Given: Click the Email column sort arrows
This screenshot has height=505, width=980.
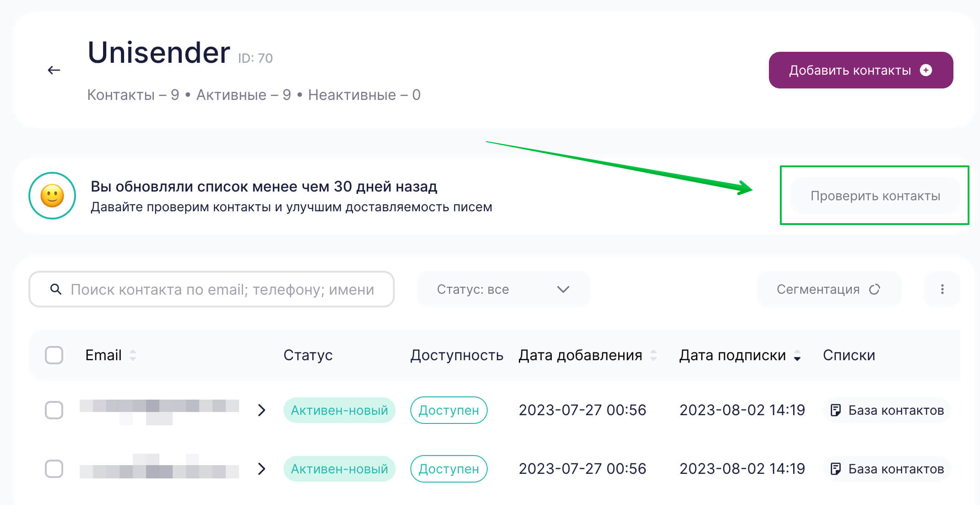Looking at the screenshot, I should (133, 355).
